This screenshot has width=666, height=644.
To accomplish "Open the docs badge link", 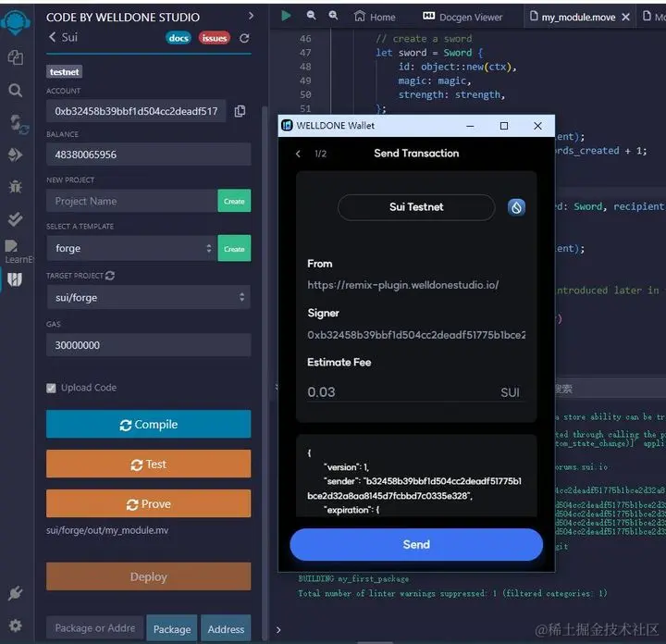I will coord(179,38).
